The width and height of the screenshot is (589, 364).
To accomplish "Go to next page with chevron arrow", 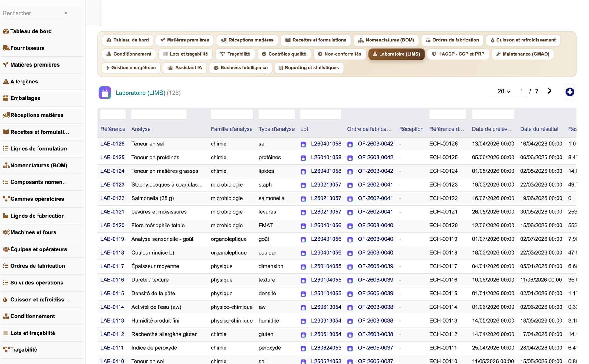I will pyautogui.click(x=549, y=91).
